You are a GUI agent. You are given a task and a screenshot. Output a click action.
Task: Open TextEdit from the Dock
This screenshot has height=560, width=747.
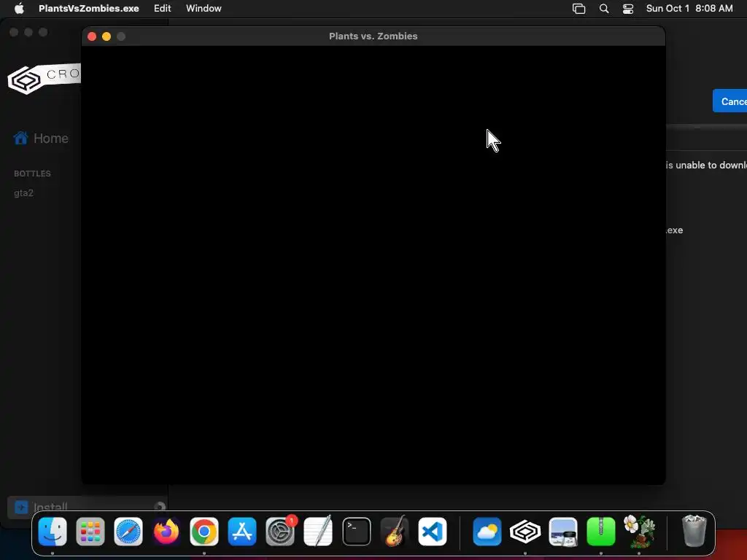pyautogui.click(x=318, y=532)
